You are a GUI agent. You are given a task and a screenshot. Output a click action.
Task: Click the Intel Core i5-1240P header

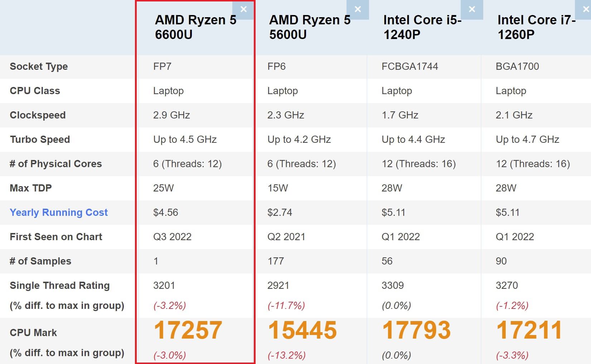pos(422,27)
